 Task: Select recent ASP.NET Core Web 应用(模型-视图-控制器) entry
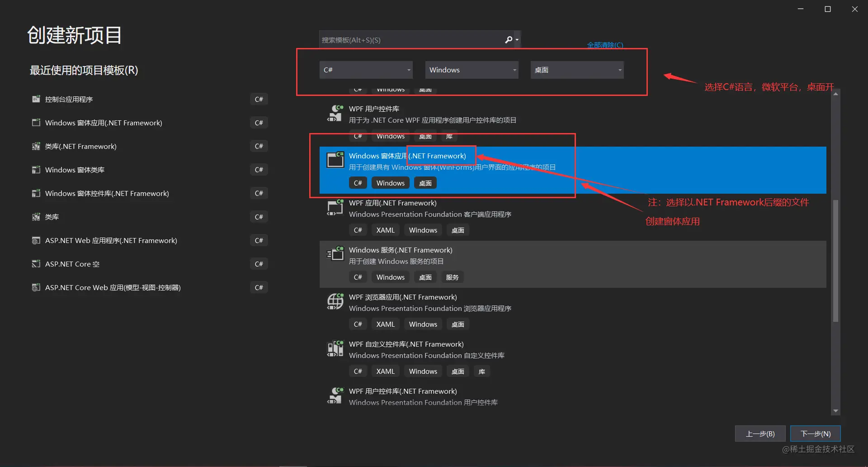[149, 287]
